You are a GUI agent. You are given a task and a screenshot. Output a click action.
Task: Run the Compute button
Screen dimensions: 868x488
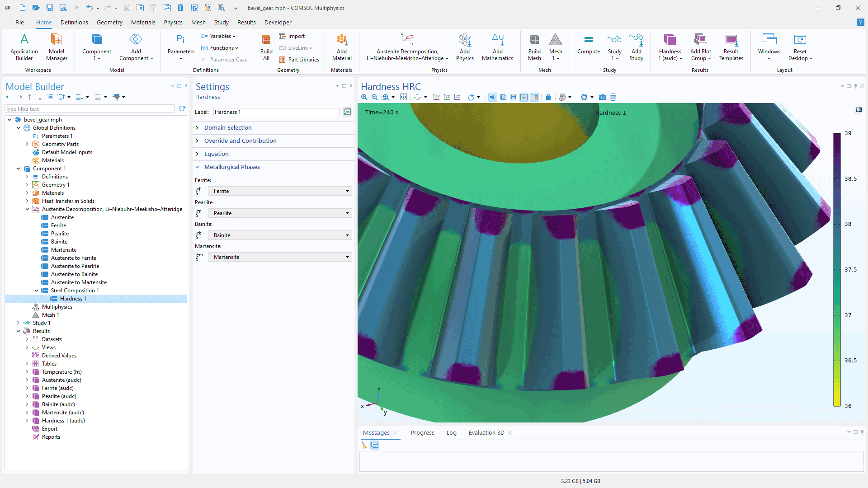(589, 45)
